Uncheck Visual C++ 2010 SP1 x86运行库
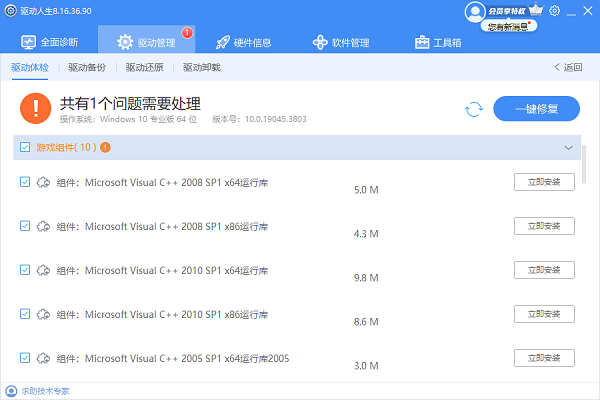 point(25,314)
